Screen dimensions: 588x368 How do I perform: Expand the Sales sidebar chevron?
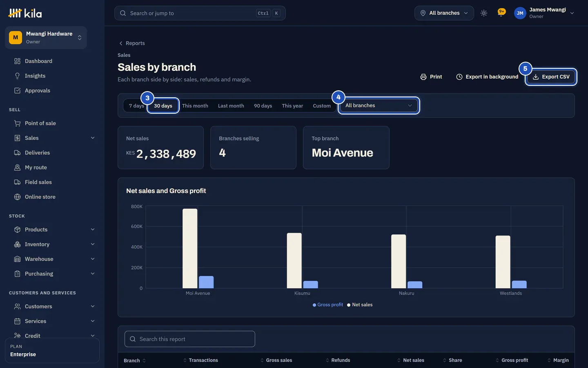[93, 138]
